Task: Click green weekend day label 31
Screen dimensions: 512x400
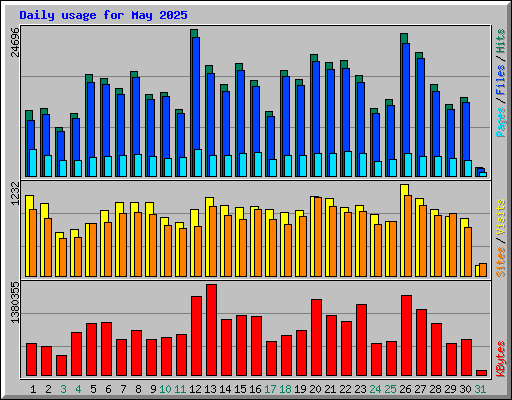Action: (480, 389)
